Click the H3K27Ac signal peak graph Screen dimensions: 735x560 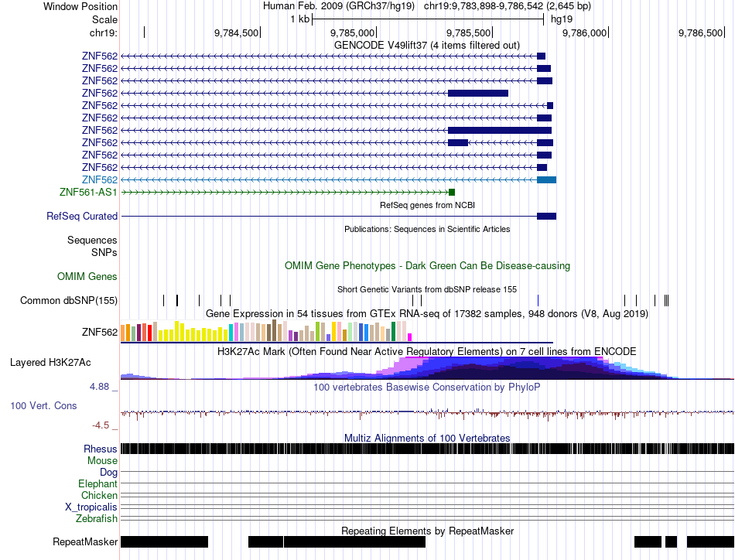coord(427,368)
